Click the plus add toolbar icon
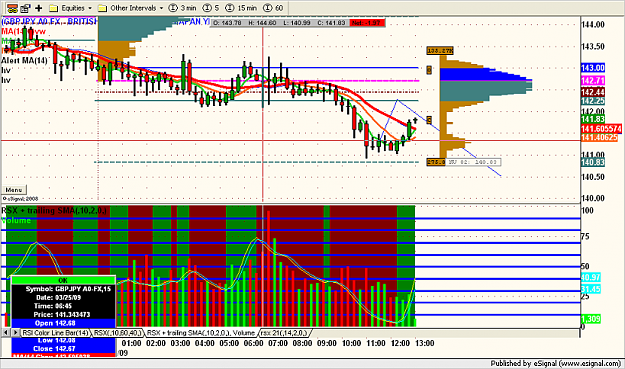Viewport: 625px width, 369px height. coord(39,8)
